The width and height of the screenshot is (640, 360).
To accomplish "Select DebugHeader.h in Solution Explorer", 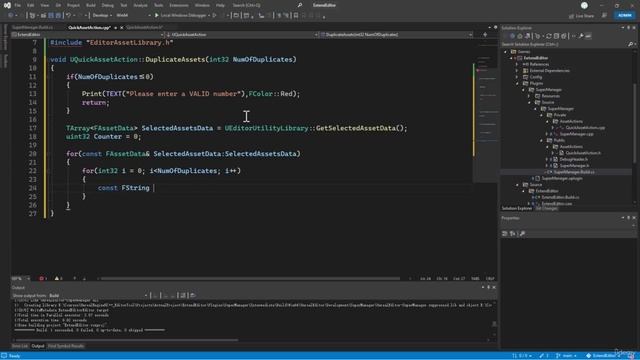I will tap(573, 159).
